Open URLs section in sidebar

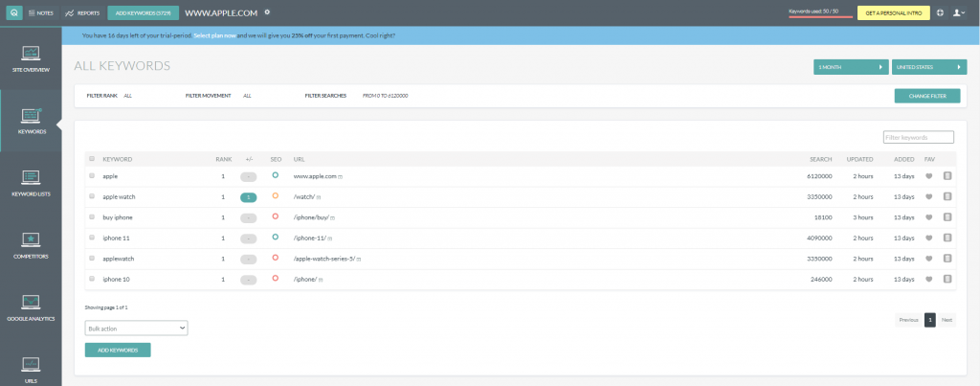31,369
